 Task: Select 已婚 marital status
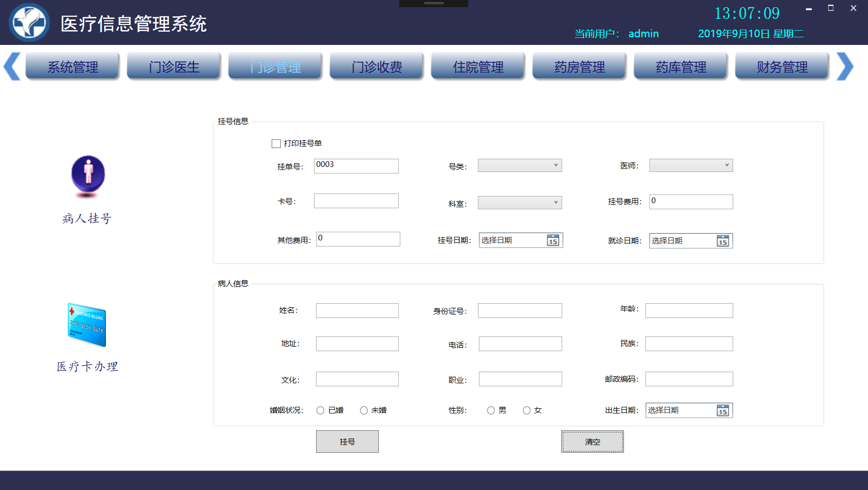[321, 410]
